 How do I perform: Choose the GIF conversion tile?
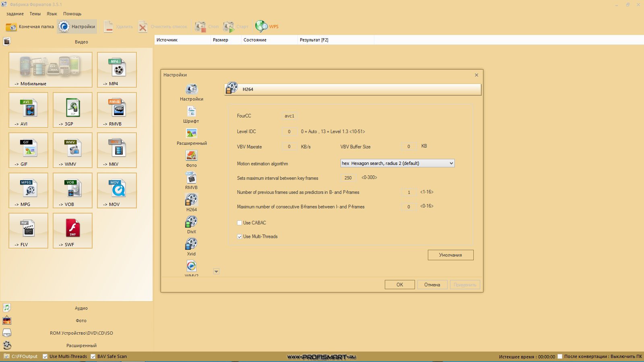[x=28, y=150]
